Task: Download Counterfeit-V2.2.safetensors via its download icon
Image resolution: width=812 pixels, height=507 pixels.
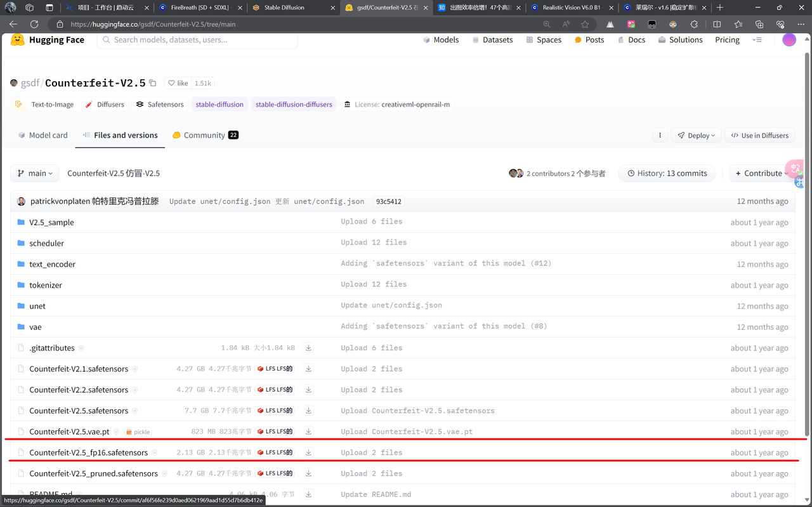Action: pos(308,390)
